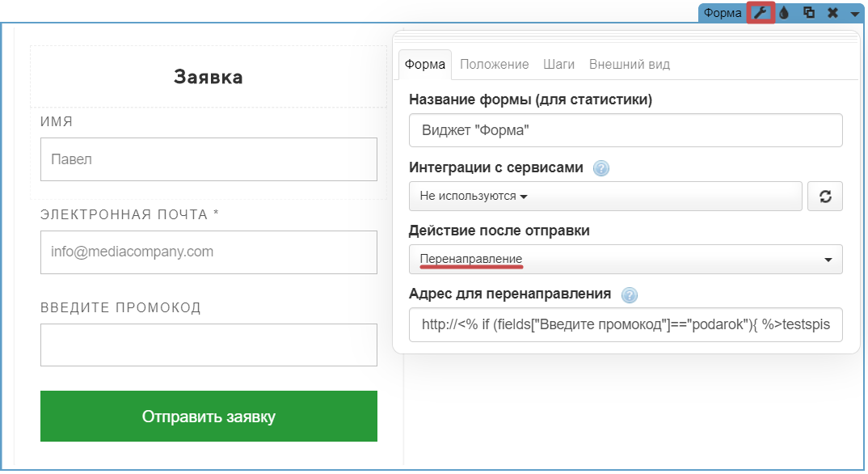The width and height of the screenshot is (868, 474).
Task: Expand the widget toolbar arrow menu
Action: pyautogui.click(x=854, y=14)
